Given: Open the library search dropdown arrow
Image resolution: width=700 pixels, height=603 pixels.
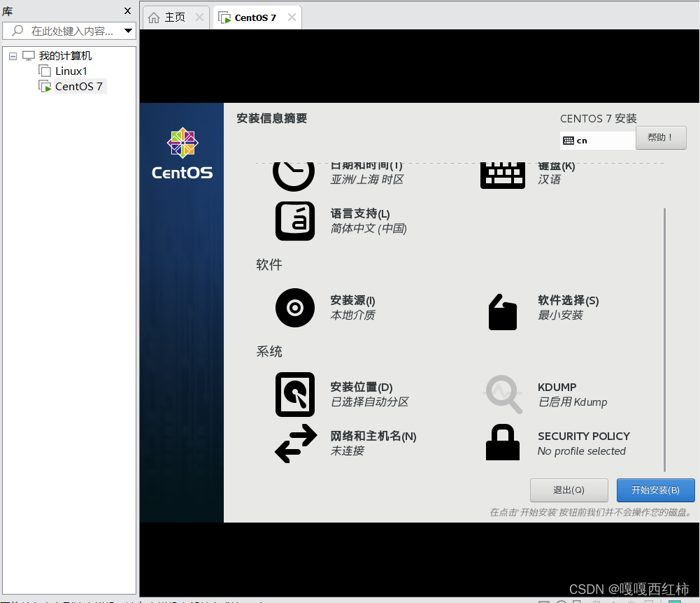Looking at the screenshot, I should (128, 31).
